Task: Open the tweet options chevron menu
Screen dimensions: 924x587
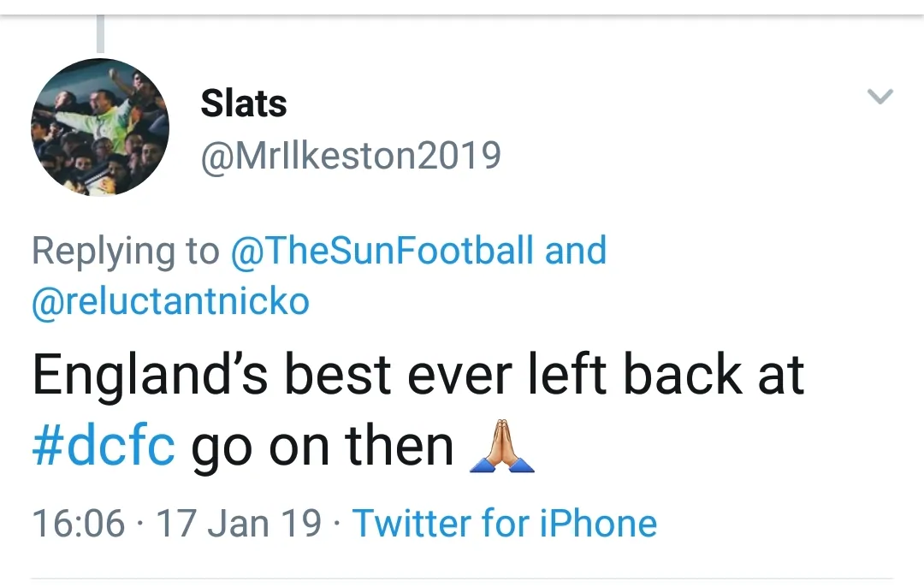Action: [880, 97]
